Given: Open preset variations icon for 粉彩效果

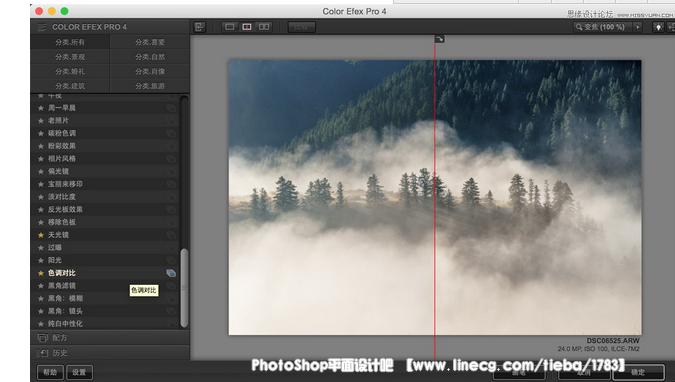Looking at the screenshot, I should tap(171, 146).
